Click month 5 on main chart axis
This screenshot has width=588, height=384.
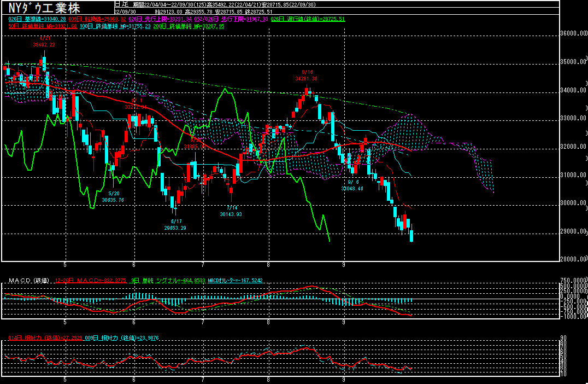(x=65, y=265)
